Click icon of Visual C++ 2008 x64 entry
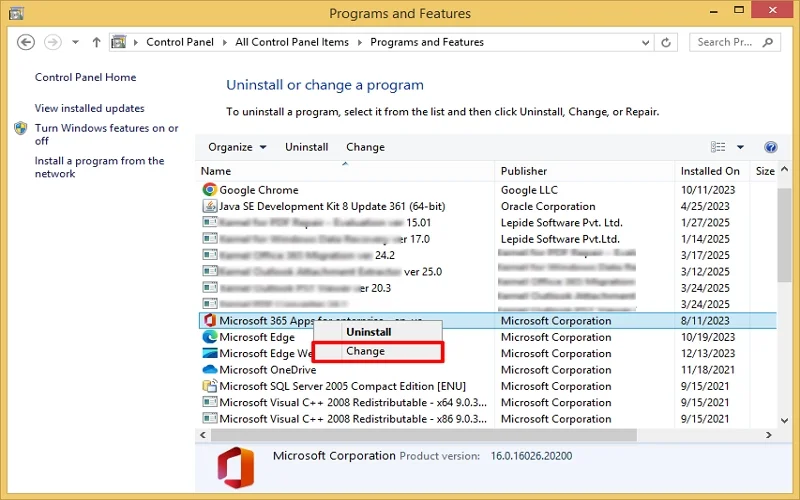This screenshot has width=800, height=500. (x=209, y=402)
